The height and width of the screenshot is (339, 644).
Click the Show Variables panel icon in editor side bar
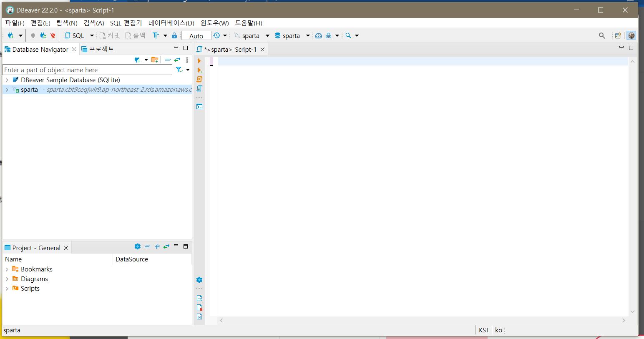click(199, 316)
